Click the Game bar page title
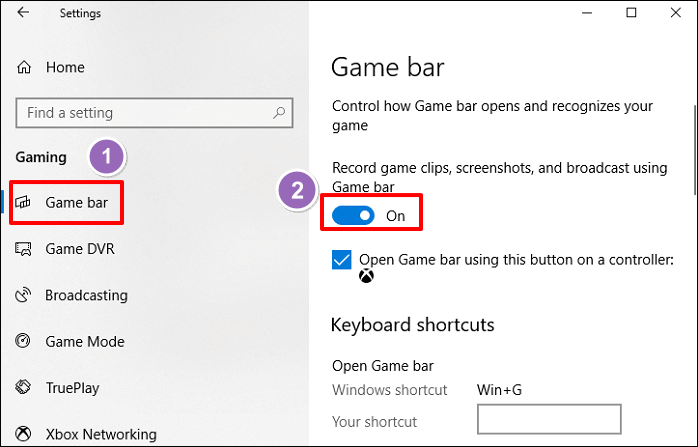Image resolution: width=698 pixels, height=447 pixels. 388,68
